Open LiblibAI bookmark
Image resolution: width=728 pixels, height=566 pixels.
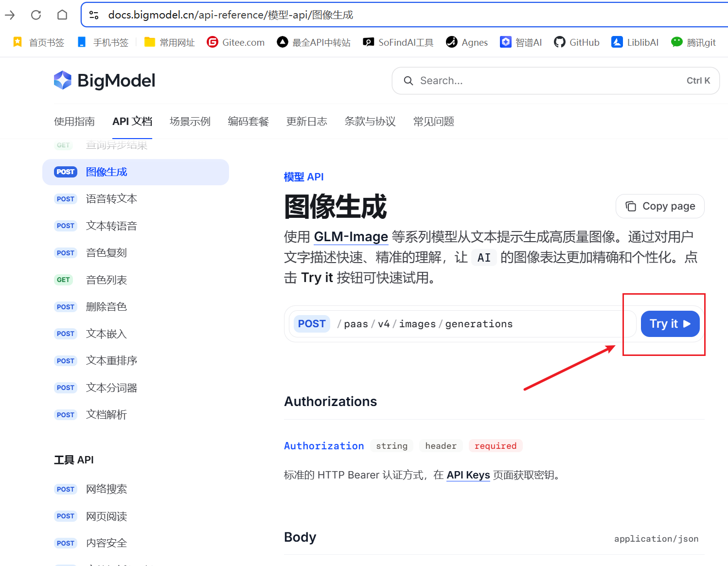[635, 42]
